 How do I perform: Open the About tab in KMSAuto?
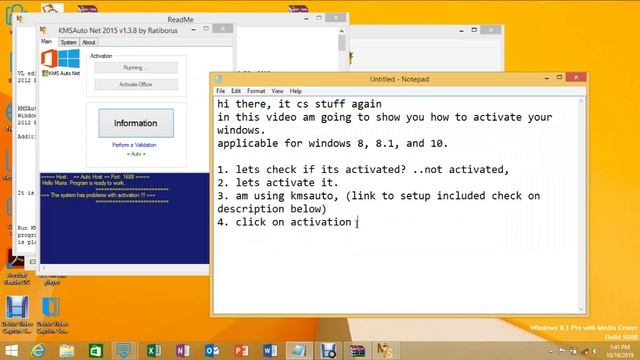89,42
